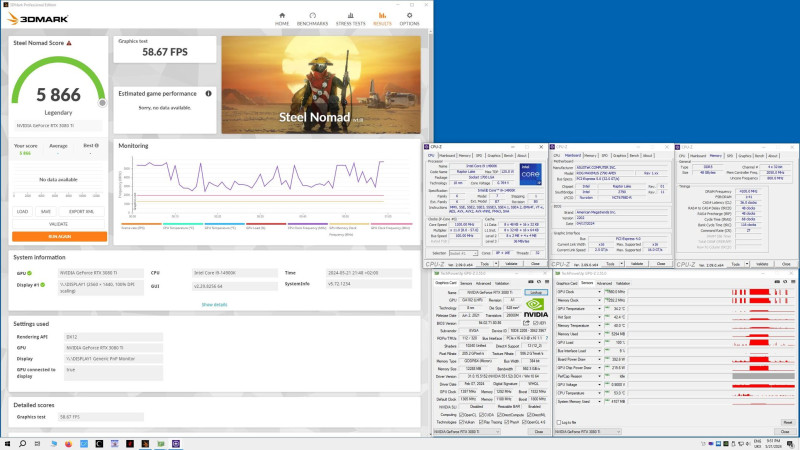Open the SPD tab in the CPU-Z Mainboard window
The width and height of the screenshot is (800, 450).
tap(605, 156)
